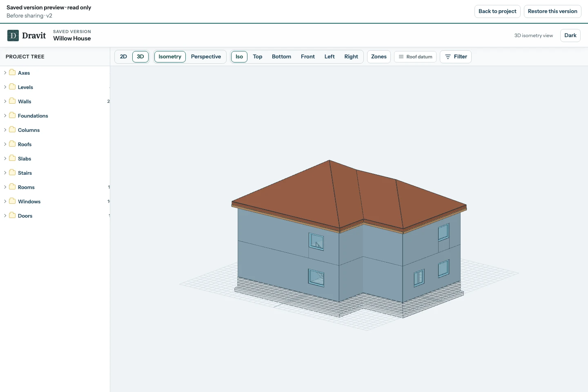Click the Doors folder icon
The width and height of the screenshot is (588, 392).
point(12,216)
